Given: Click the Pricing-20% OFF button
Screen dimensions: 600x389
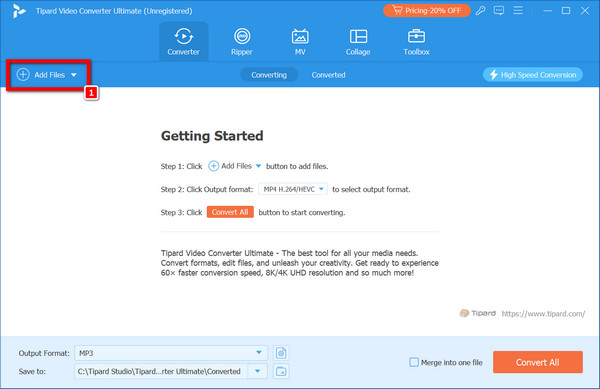Looking at the screenshot, I should tap(427, 11).
